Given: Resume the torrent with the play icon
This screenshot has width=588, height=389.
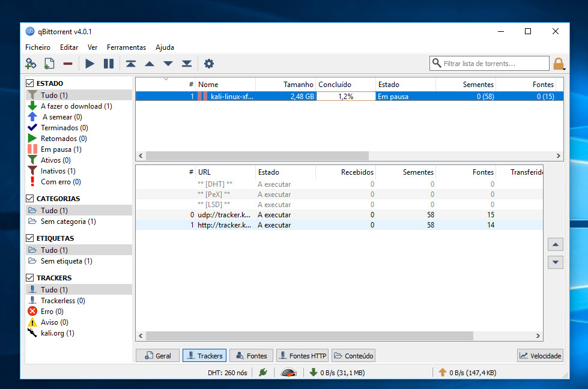Looking at the screenshot, I should pyautogui.click(x=89, y=63).
